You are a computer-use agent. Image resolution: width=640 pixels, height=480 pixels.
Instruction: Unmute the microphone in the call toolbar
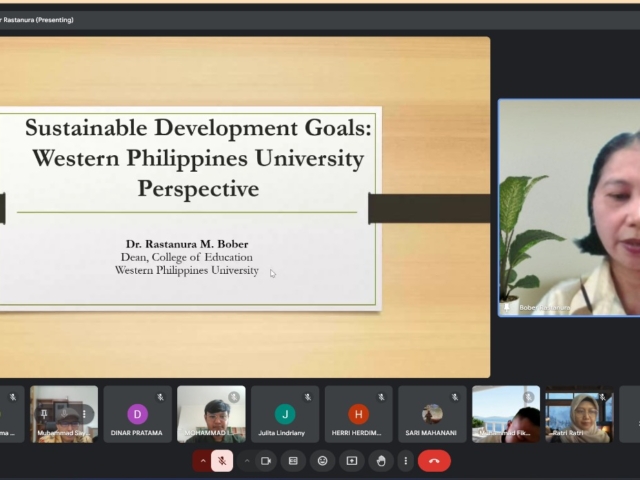[222, 461]
